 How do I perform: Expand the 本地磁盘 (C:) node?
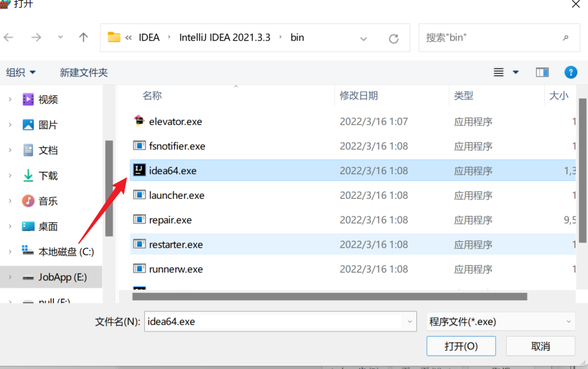[10, 252]
